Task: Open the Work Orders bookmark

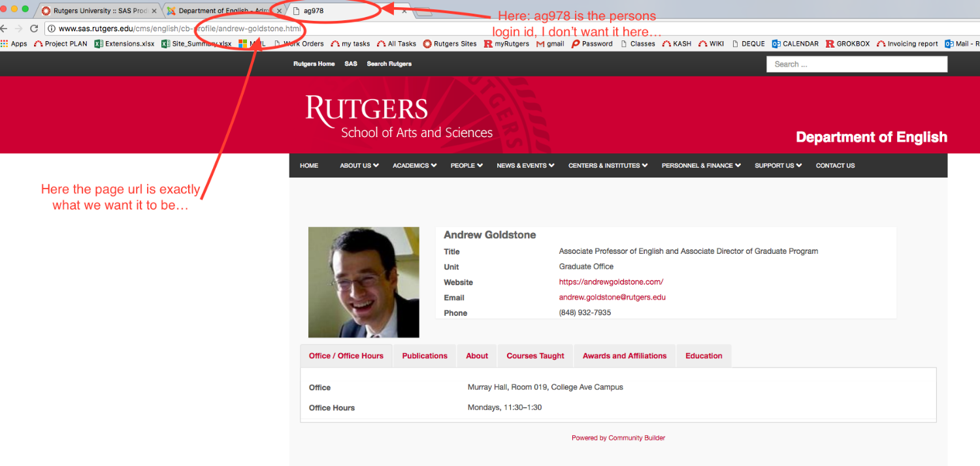Action: [299, 44]
